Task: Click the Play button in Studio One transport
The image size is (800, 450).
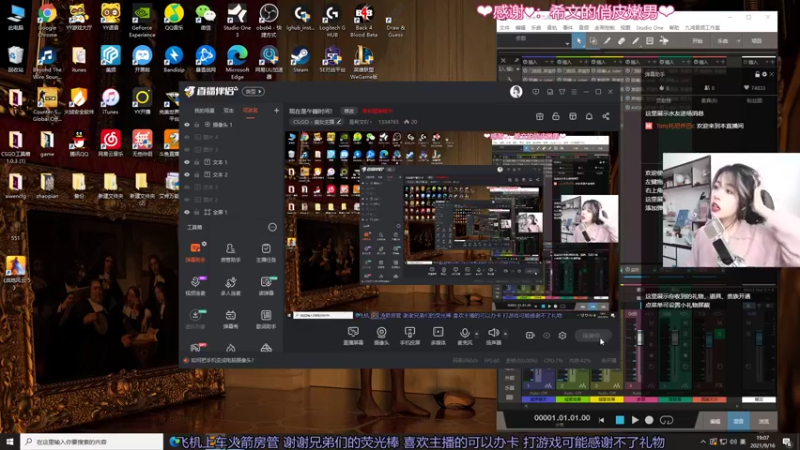Action: pos(635,420)
